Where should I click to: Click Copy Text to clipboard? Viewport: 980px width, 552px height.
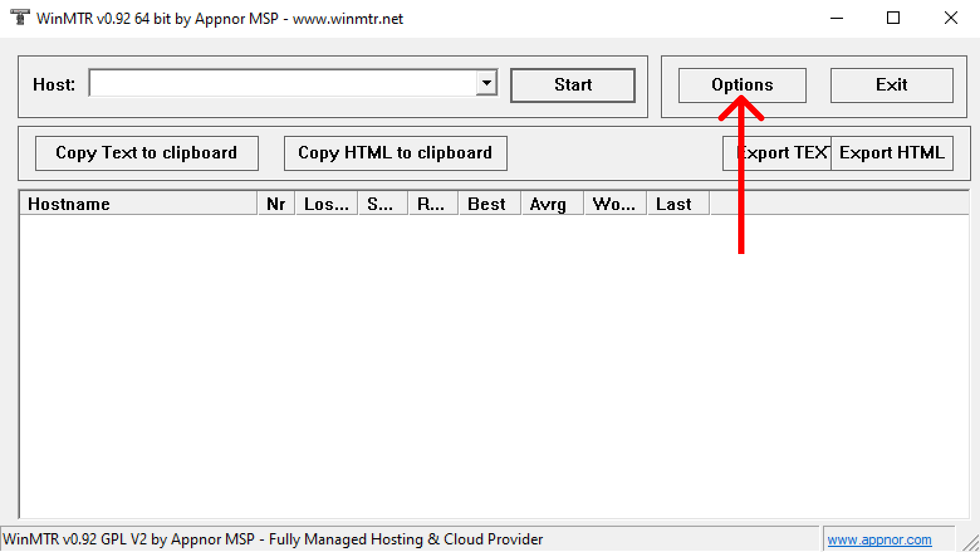coord(146,153)
